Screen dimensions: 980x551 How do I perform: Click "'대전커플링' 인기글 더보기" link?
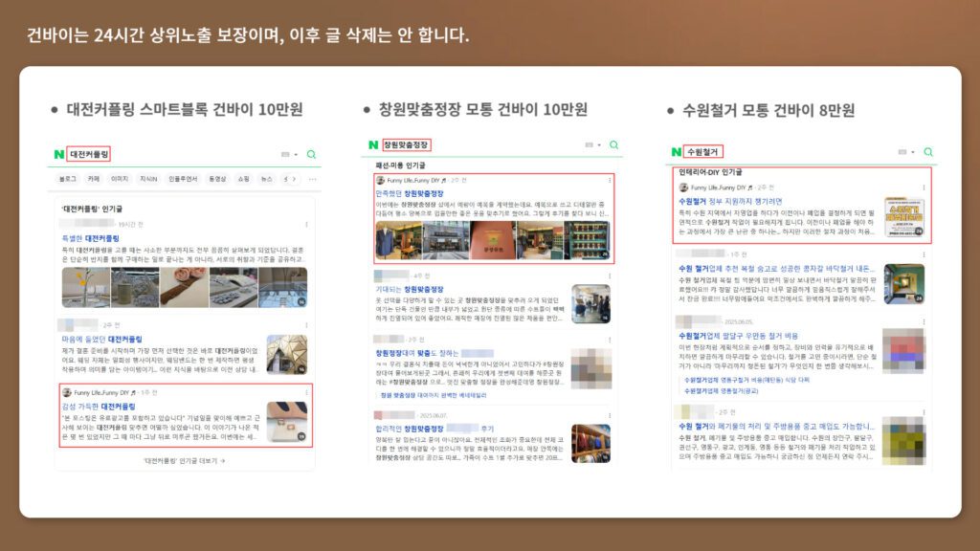click(x=184, y=460)
